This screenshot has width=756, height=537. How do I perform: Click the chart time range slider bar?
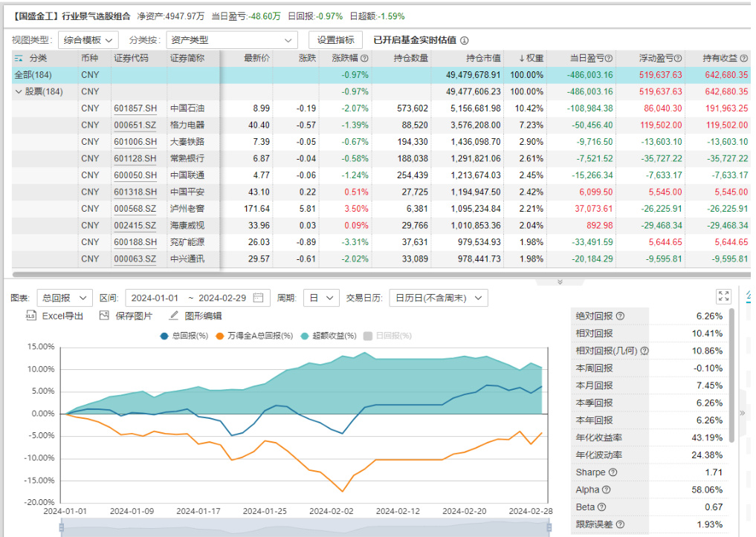click(x=305, y=527)
